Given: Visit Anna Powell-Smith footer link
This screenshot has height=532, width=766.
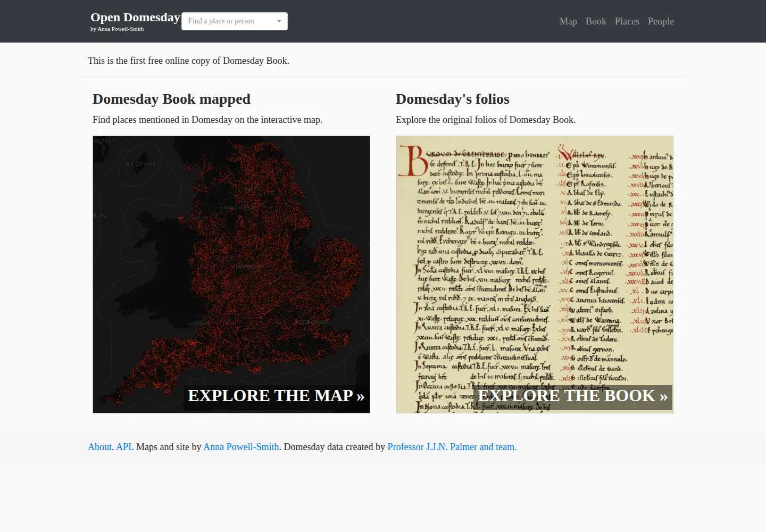Looking at the screenshot, I should tap(241, 447).
